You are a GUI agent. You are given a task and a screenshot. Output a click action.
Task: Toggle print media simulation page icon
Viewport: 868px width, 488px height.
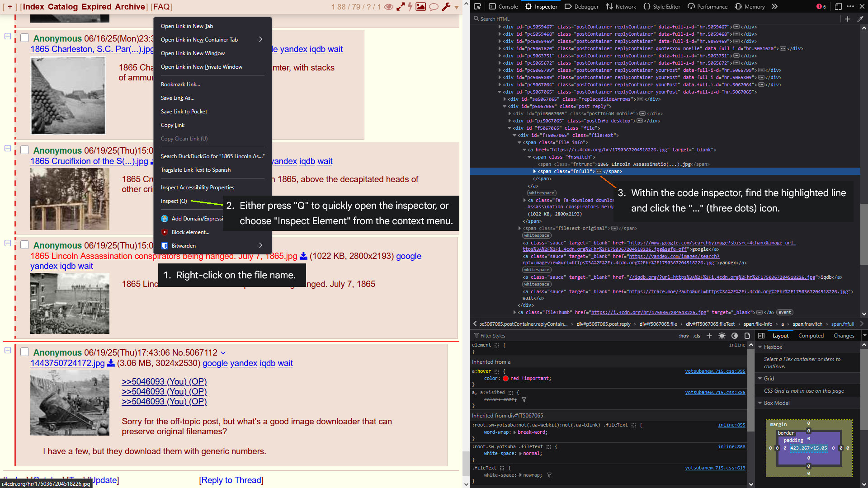[747, 336]
